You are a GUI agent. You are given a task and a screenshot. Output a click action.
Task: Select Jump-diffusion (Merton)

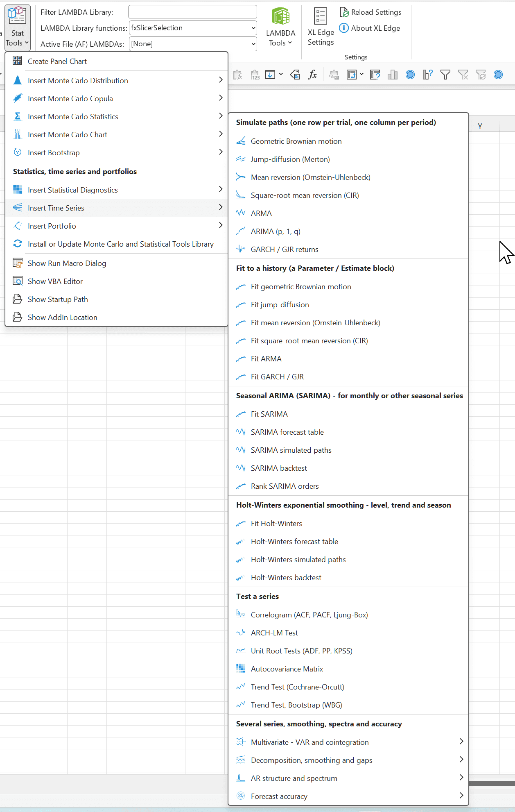pyautogui.click(x=348, y=159)
